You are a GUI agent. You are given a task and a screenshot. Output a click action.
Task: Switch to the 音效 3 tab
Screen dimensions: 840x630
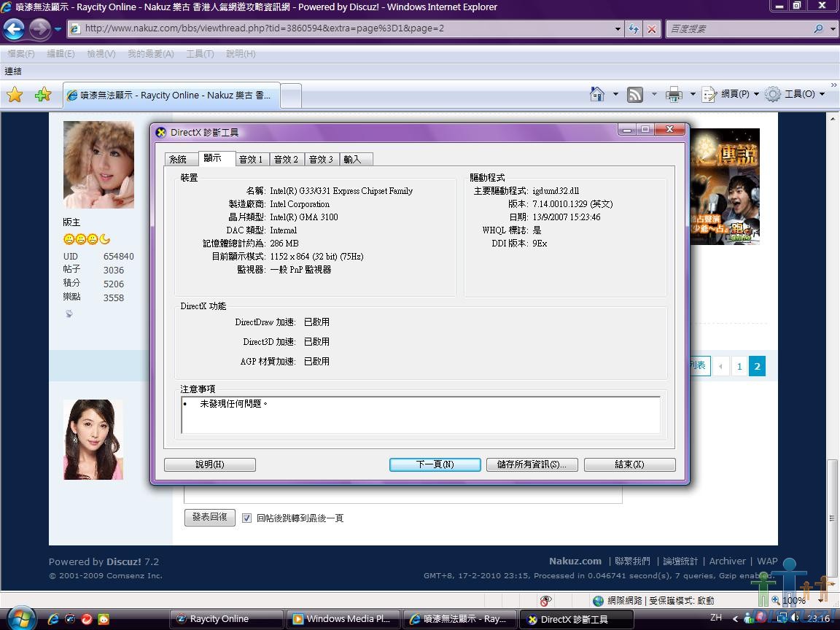[321, 159]
